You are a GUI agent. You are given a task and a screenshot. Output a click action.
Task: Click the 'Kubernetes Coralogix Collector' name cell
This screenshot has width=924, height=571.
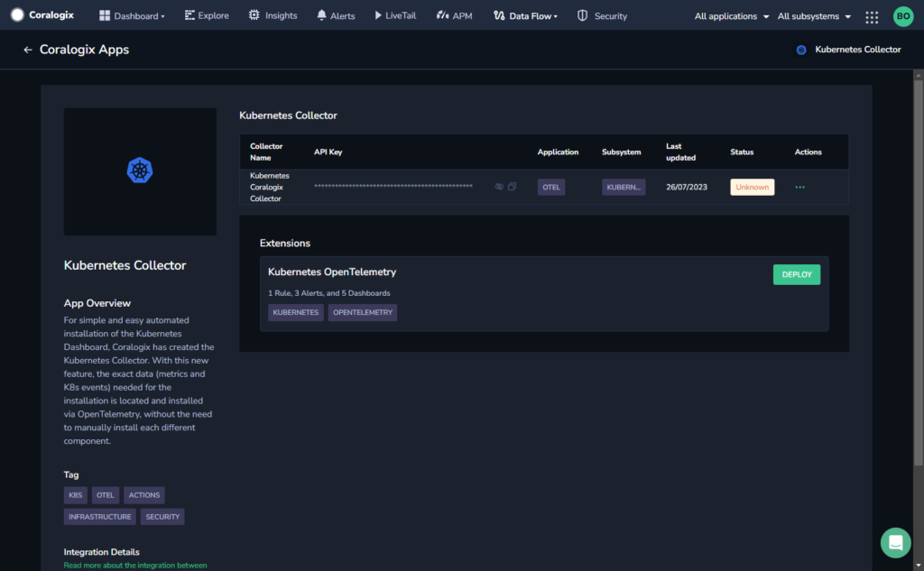coord(269,187)
